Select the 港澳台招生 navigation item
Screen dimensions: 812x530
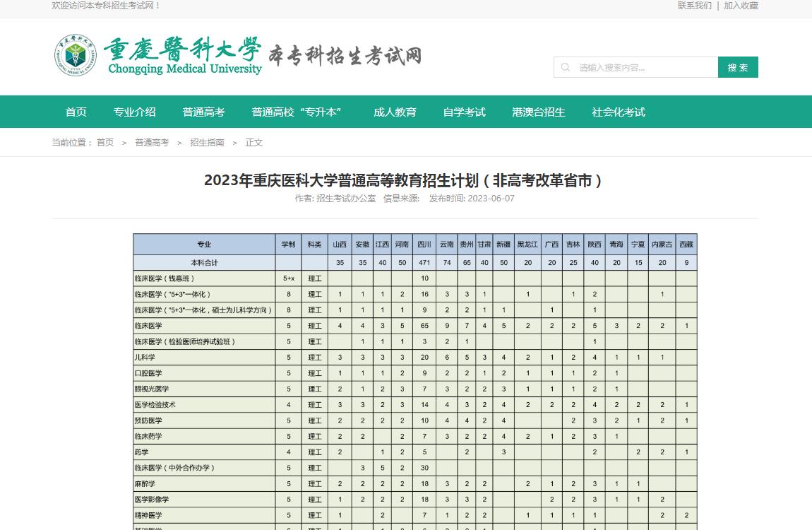[539, 112]
